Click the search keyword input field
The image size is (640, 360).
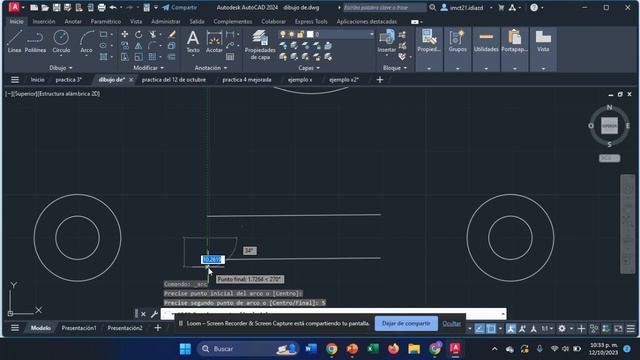(x=384, y=8)
